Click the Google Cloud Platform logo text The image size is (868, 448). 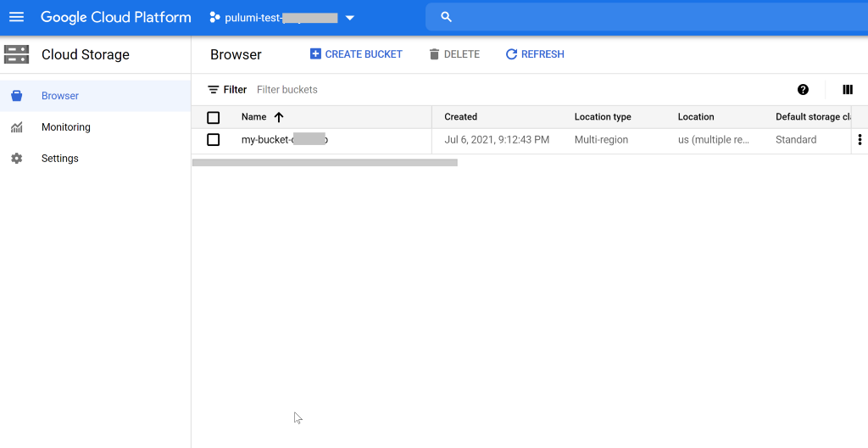115,17
